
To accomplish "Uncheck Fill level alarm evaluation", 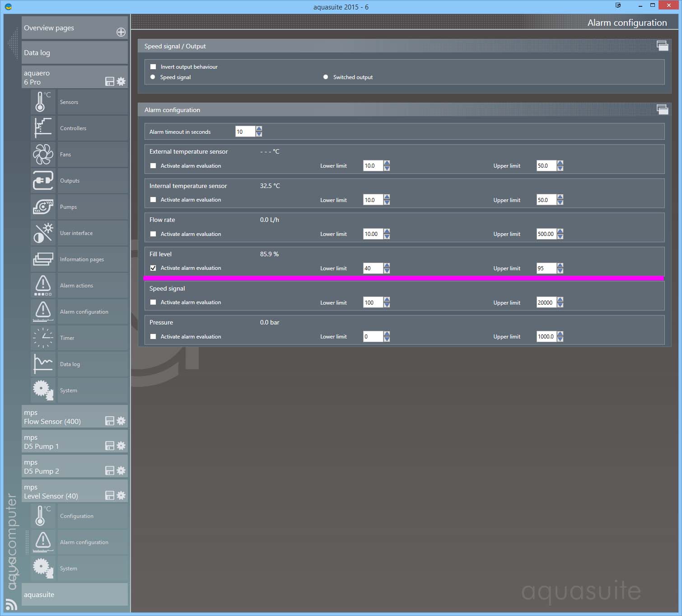I will coord(153,268).
